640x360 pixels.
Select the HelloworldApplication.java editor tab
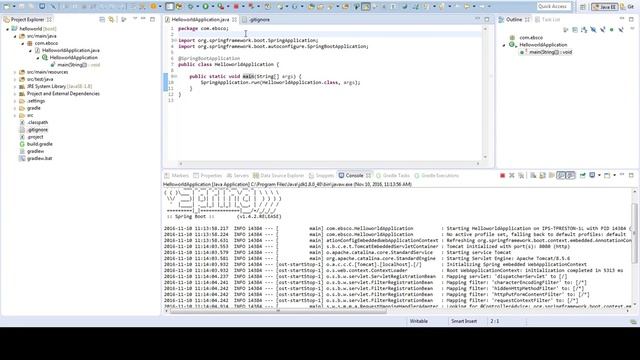(200, 20)
